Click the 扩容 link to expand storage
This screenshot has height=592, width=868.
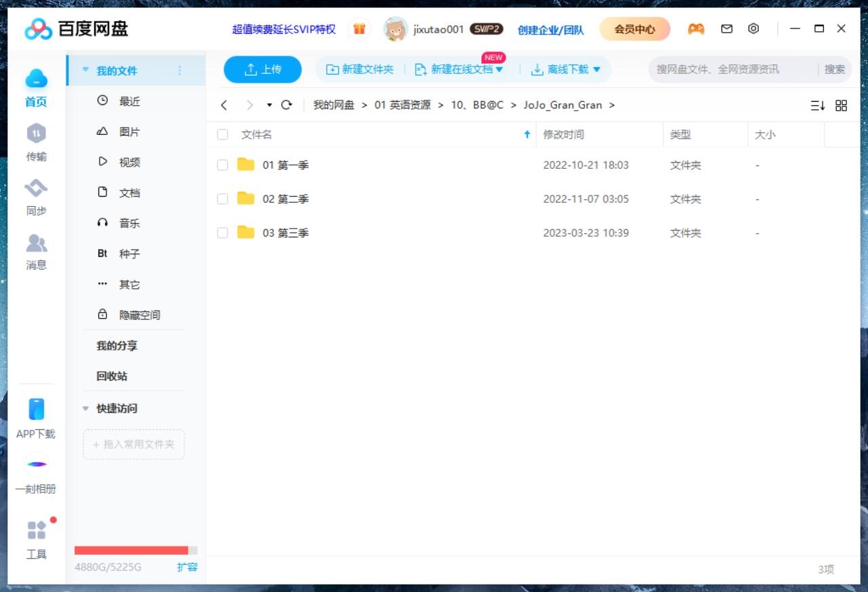[187, 567]
